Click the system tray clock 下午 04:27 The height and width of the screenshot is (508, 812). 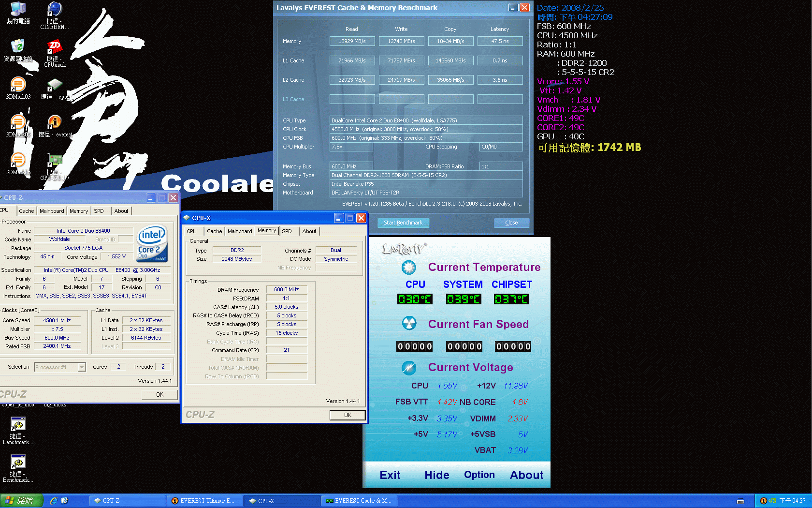click(x=793, y=501)
